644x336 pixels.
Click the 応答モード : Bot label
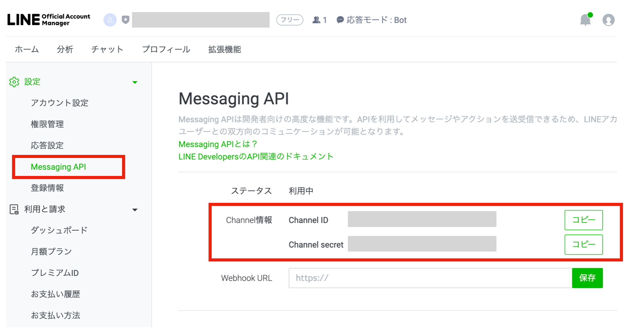(376, 20)
